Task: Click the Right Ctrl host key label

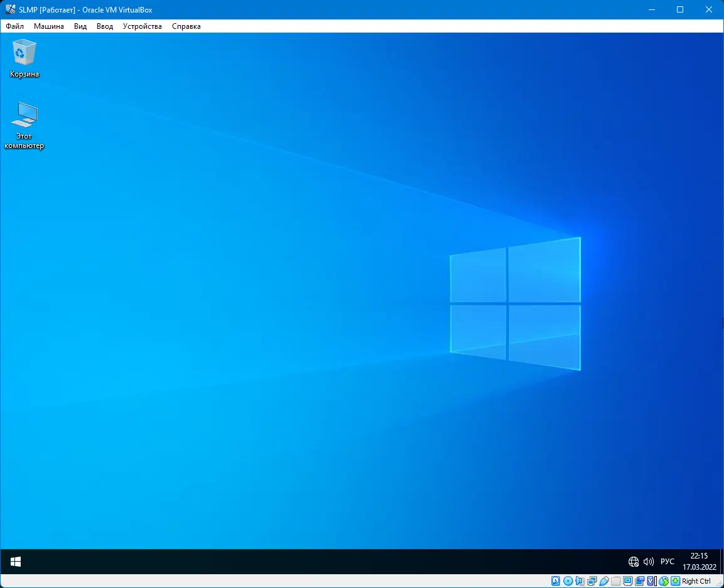Action: pyautogui.click(x=696, y=581)
